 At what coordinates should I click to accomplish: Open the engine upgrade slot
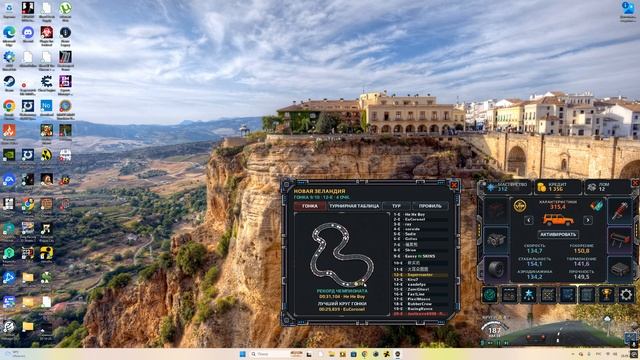(x=496, y=240)
